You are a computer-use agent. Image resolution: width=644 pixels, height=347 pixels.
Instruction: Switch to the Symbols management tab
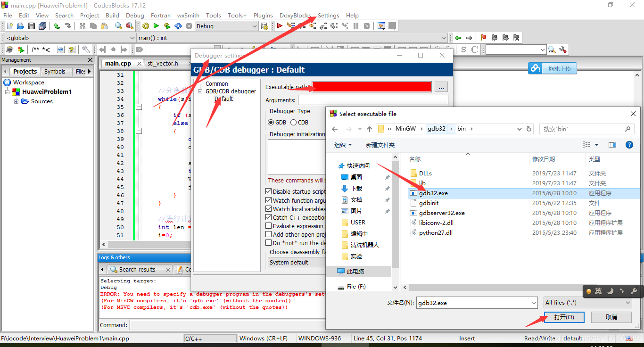(x=55, y=71)
